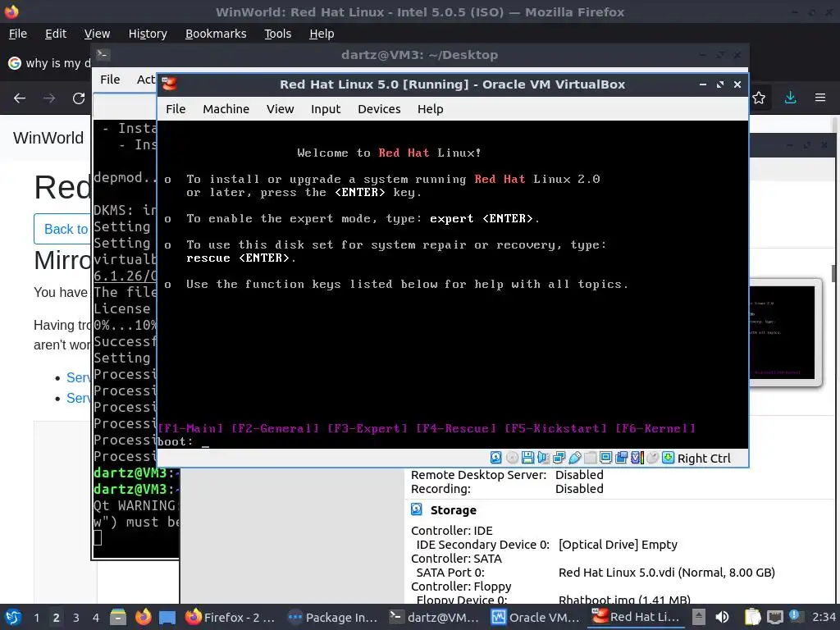Image resolution: width=840 pixels, height=630 pixels.
Task: Click the keyboard capture green arrow indicator
Action: coord(668,458)
